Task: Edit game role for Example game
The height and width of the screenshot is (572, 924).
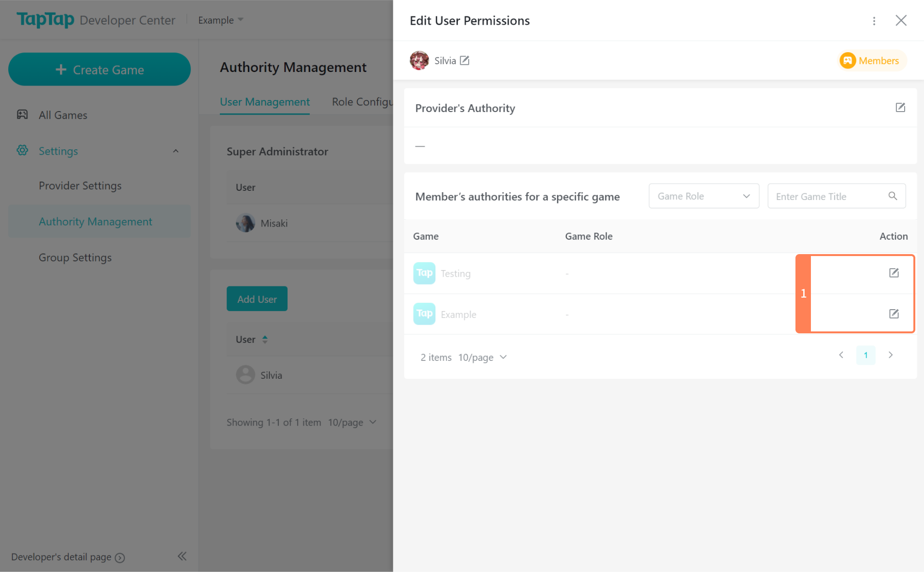Action: pos(894,314)
